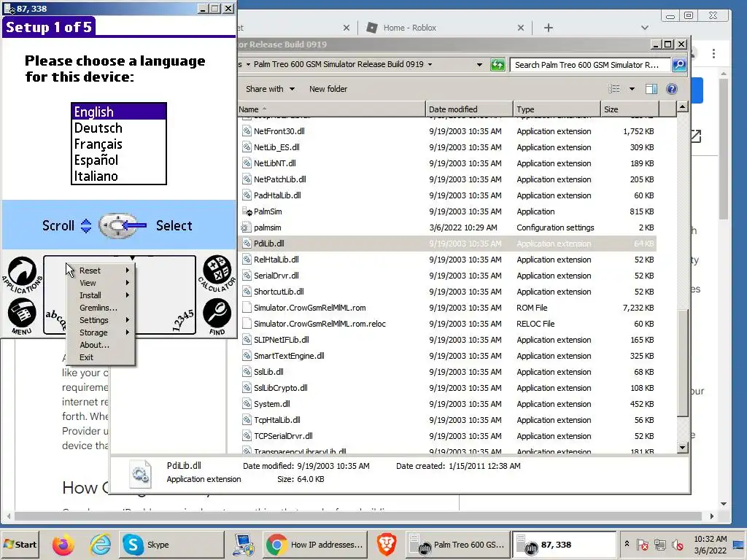
Task: Click the taskbar clock
Action: [x=711, y=545]
